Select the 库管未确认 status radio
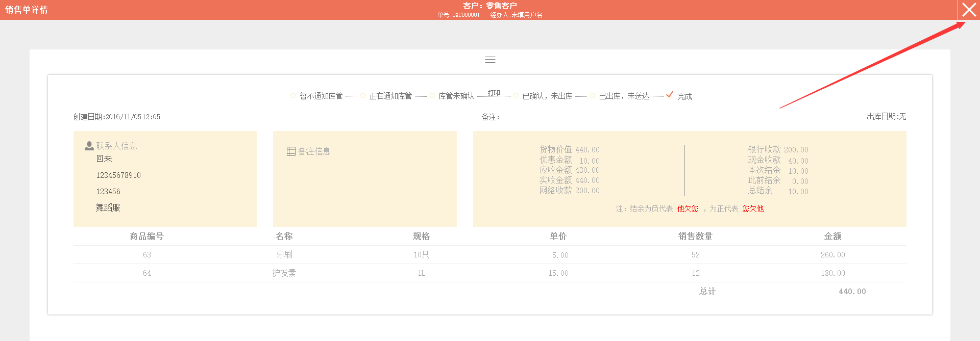 432,96
